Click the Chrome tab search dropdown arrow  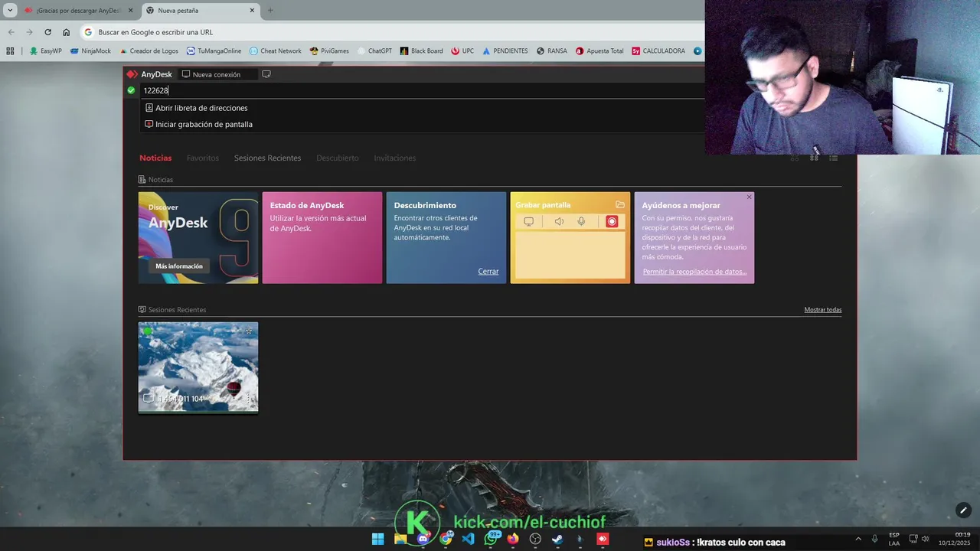pyautogui.click(x=9, y=11)
